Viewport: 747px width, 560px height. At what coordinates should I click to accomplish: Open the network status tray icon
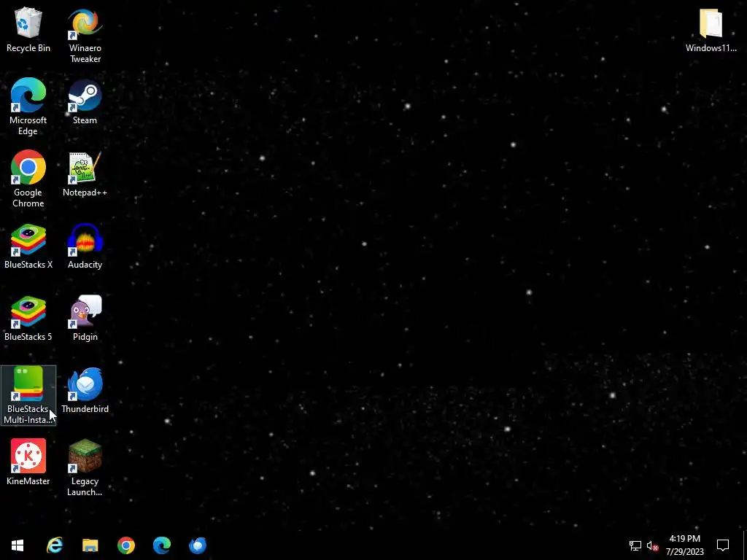click(x=635, y=545)
